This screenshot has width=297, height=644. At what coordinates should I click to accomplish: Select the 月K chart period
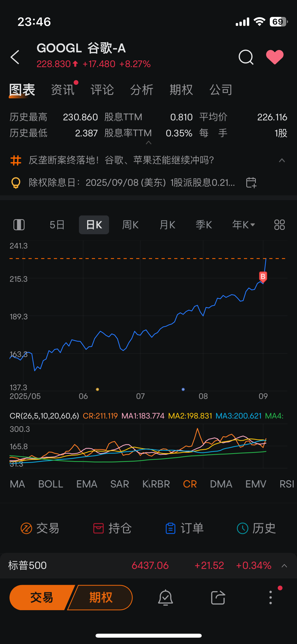pyautogui.click(x=167, y=225)
